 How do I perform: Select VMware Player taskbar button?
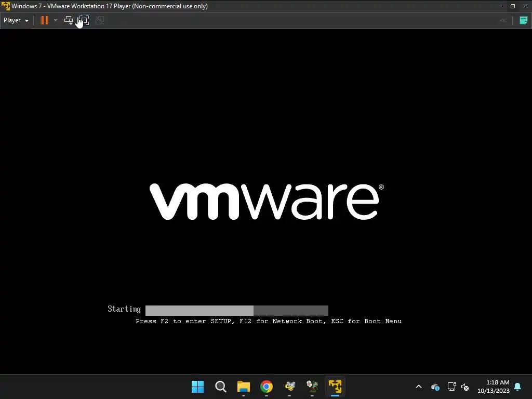[x=335, y=387]
